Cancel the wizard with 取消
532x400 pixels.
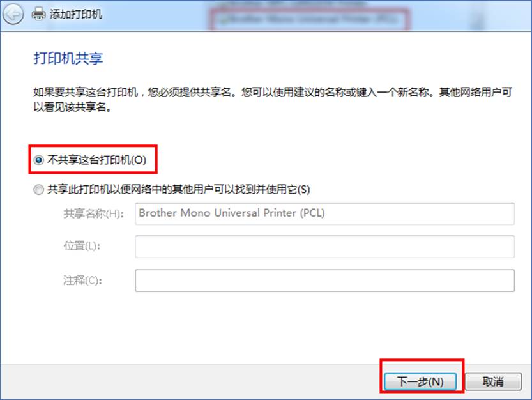493,381
